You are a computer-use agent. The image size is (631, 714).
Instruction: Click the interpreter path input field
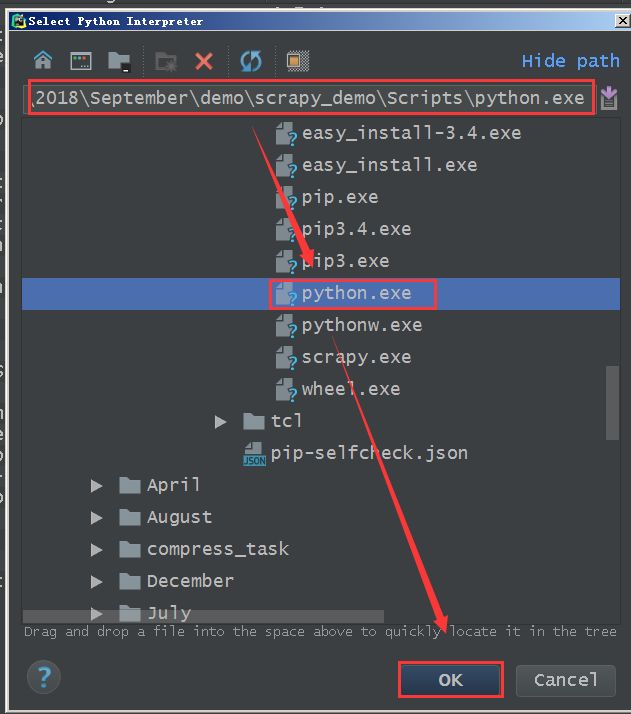point(311,97)
